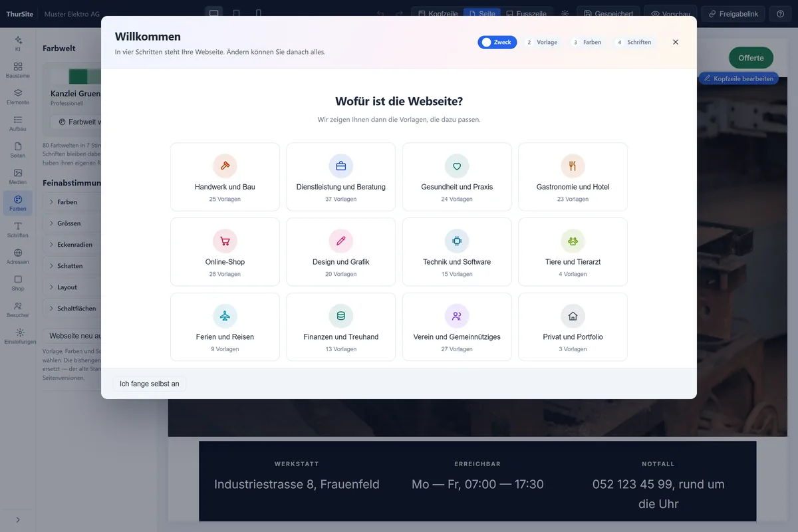
Task: Click the Tiere und Tierarzt paw icon
Action: coord(573,241)
